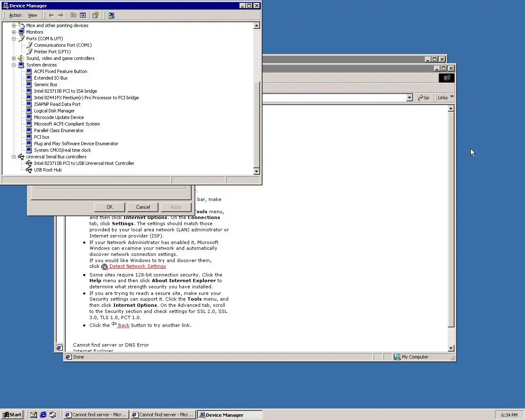Switch to second Cannot find server taskbar button
The height and width of the screenshot is (420, 525).
pos(162,415)
